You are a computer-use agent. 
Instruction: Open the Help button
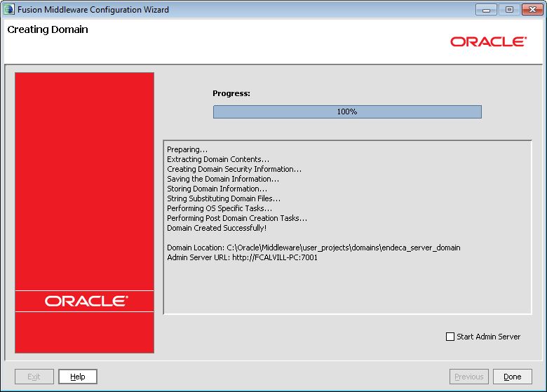click(77, 377)
